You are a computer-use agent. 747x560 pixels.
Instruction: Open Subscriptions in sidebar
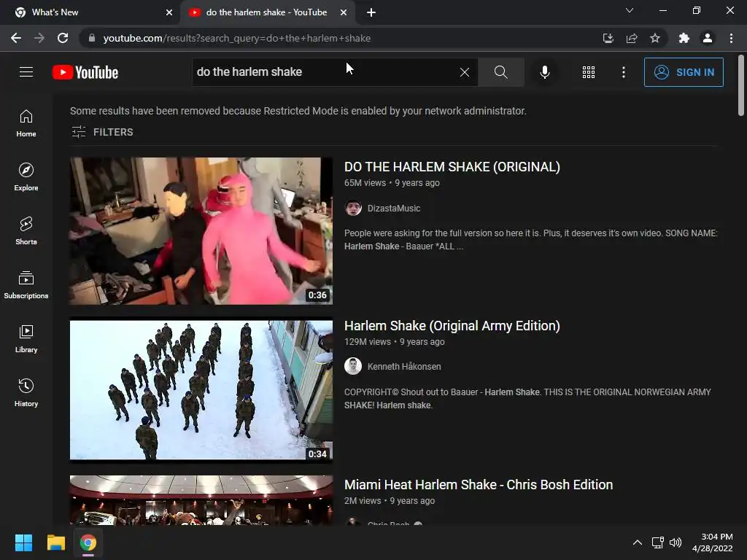tap(26, 285)
